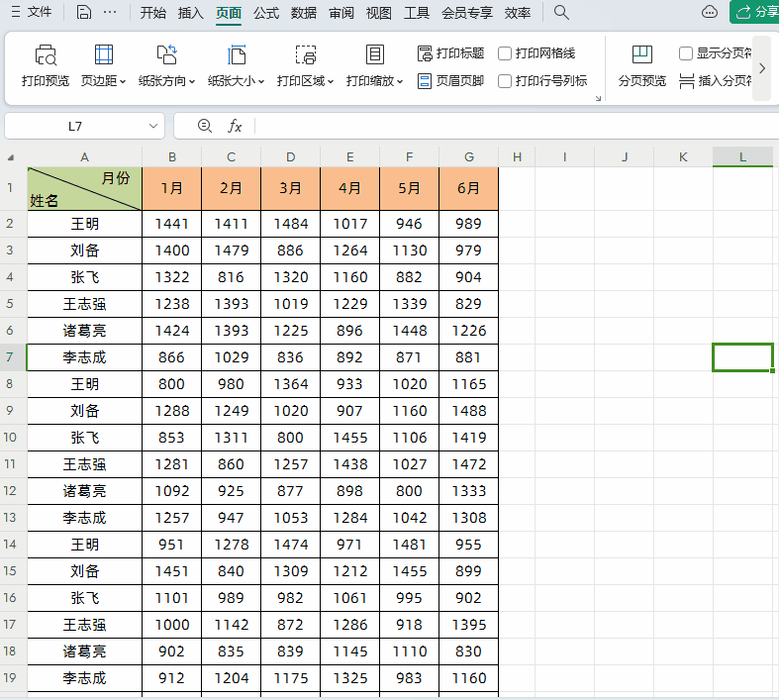Screen dimensions: 779x700
Task: Click the search magnifier icon
Action: coord(561,12)
